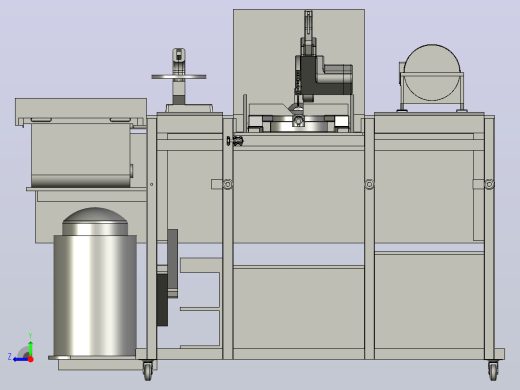520x390 pixels.
Task: Select the small valve knob on the frame
Action: pyautogui.click(x=235, y=141)
